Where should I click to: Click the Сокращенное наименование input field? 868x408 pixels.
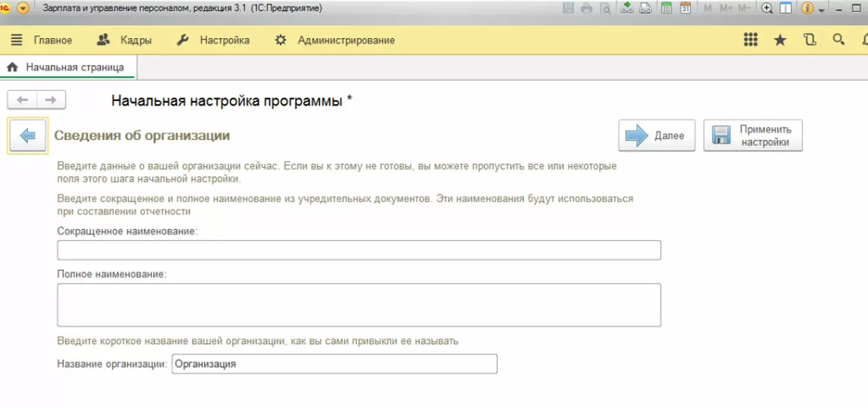click(359, 250)
